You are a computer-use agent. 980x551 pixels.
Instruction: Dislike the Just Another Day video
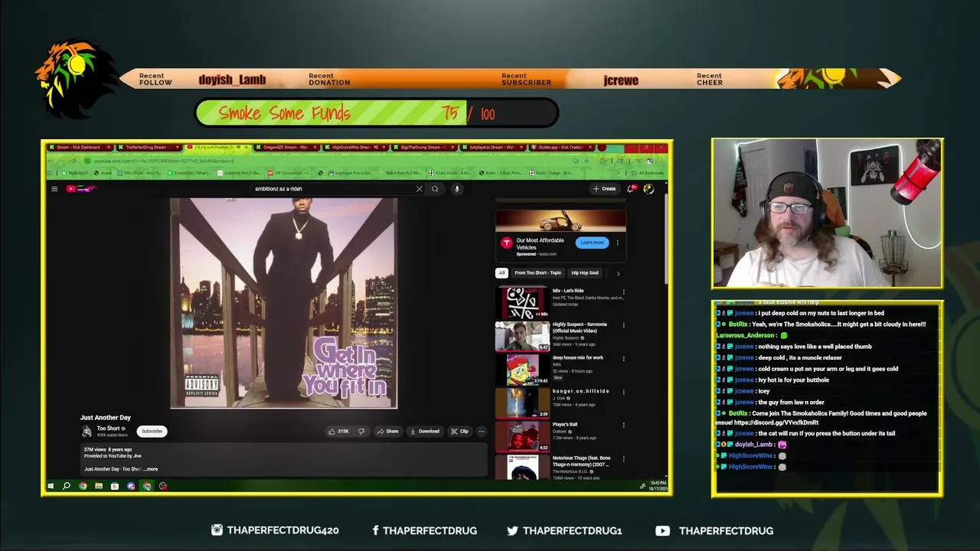point(361,431)
